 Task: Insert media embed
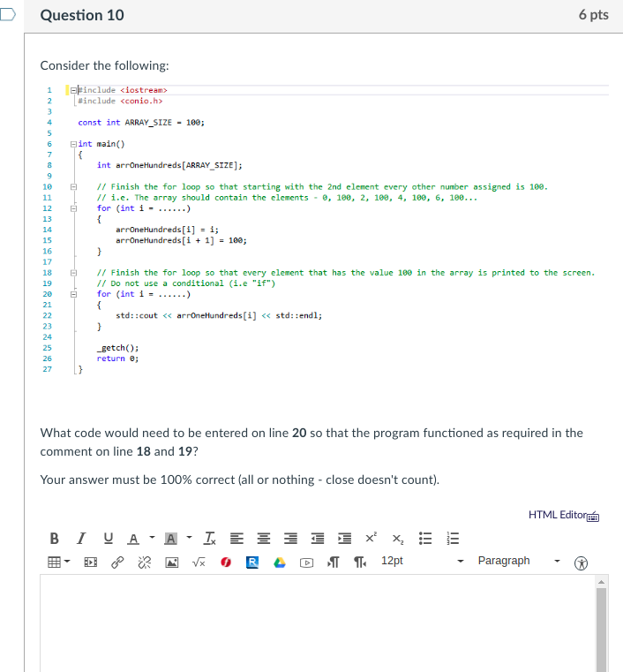[91, 562]
